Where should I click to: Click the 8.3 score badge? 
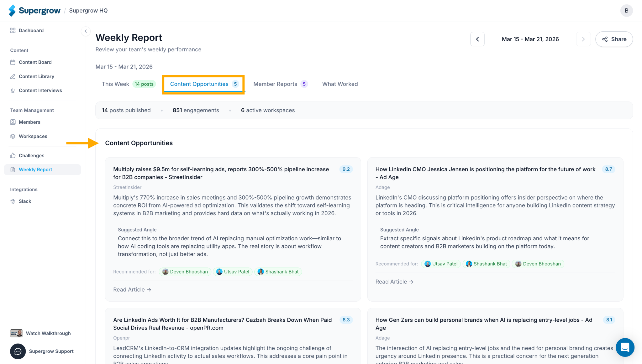click(x=346, y=320)
